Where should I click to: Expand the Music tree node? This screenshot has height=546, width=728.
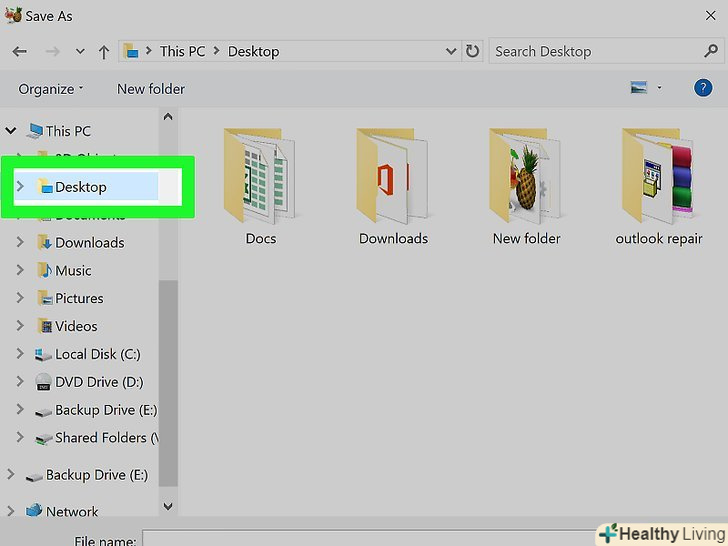point(20,270)
